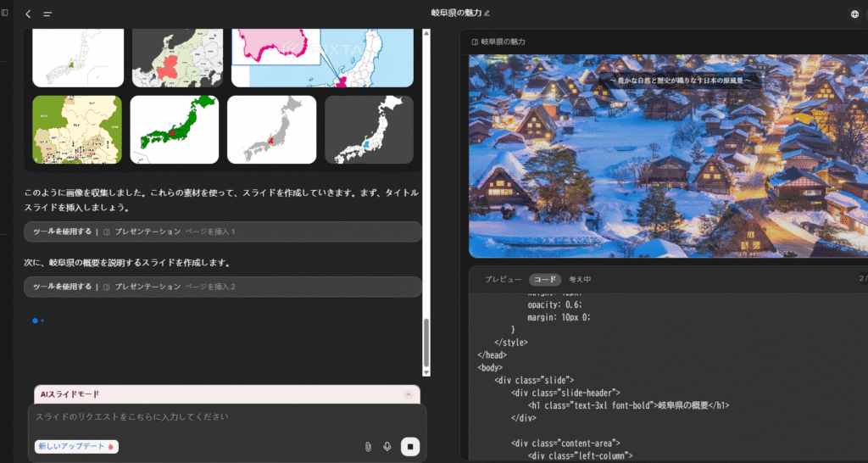Toggle the left sidebar panel icon
The width and height of the screenshot is (868, 463).
tap(5, 12)
